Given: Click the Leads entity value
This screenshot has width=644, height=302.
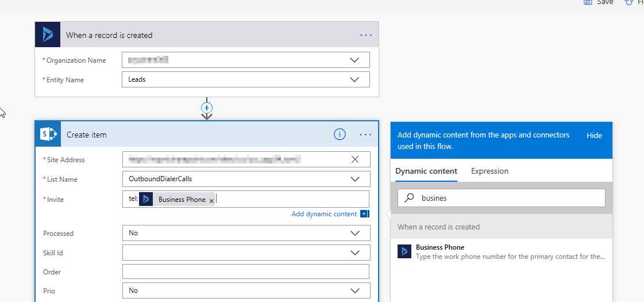Looking at the screenshot, I should pyautogui.click(x=137, y=79).
